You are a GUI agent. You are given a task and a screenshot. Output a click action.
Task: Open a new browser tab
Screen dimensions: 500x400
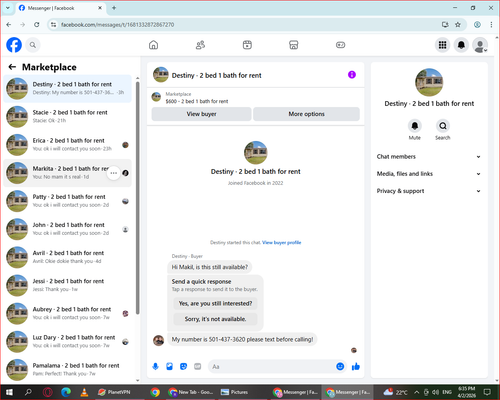click(114, 8)
